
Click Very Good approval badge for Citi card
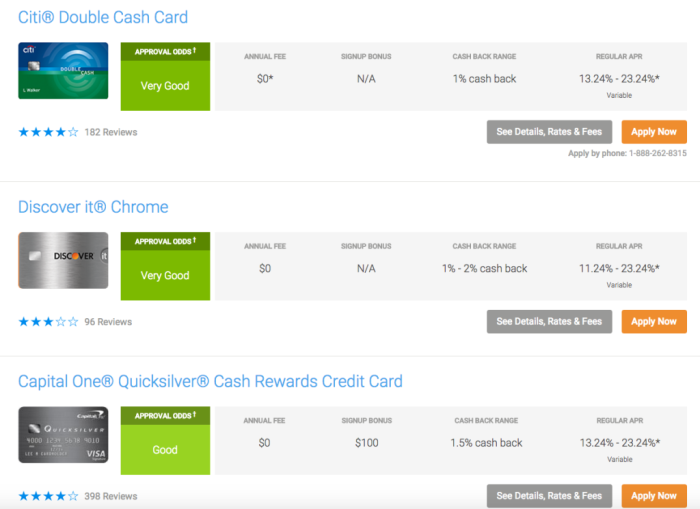pyautogui.click(x=165, y=86)
